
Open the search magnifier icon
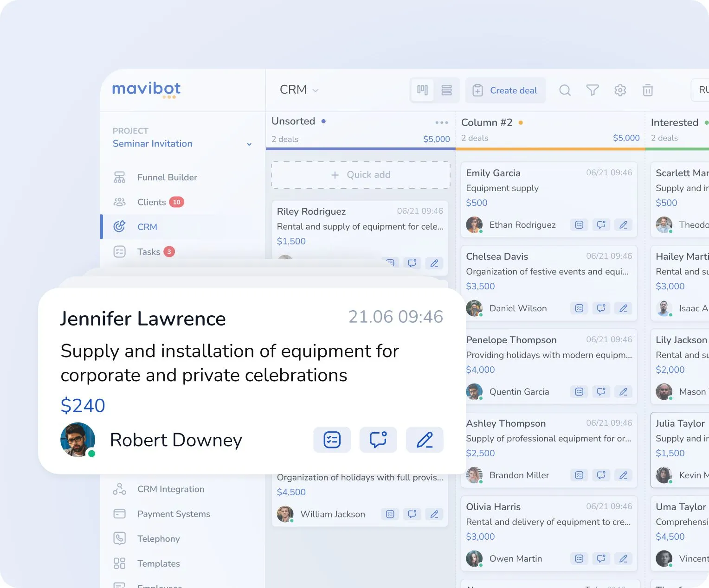565,90
